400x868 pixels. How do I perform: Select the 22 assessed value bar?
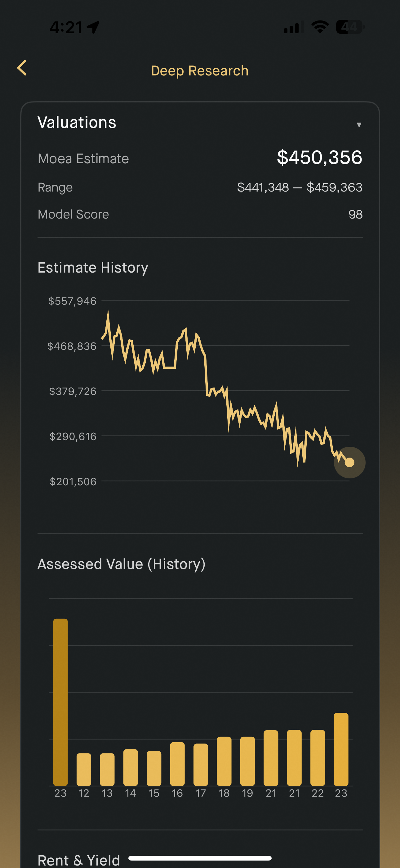click(x=318, y=757)
